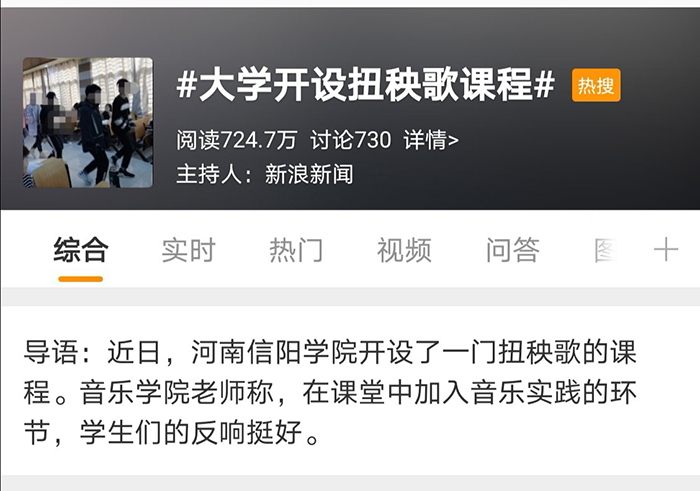Open the partially visible 图 tab
This screenshot has height=491, width=700.
606,250
